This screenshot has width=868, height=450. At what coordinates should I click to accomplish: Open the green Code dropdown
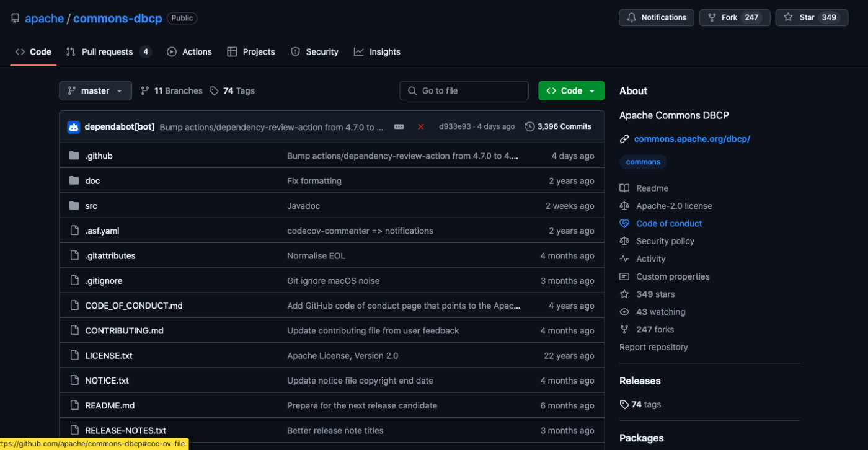(571, 90)
